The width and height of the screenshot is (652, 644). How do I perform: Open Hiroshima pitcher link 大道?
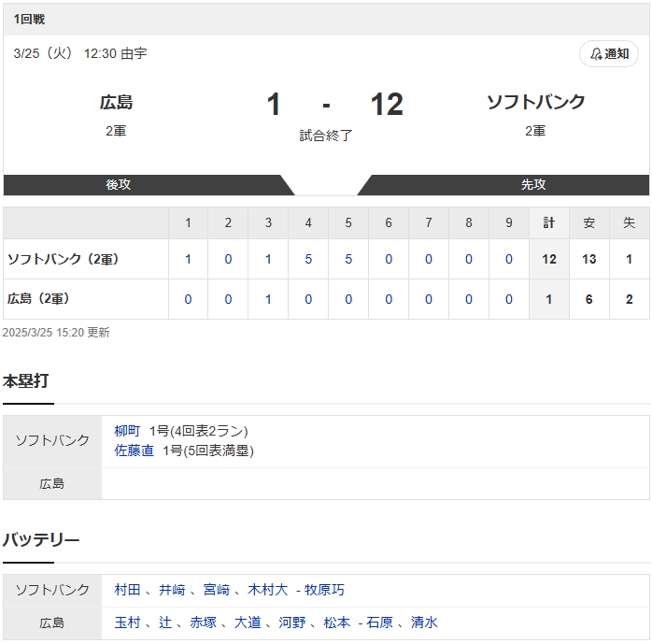(248, 622)
